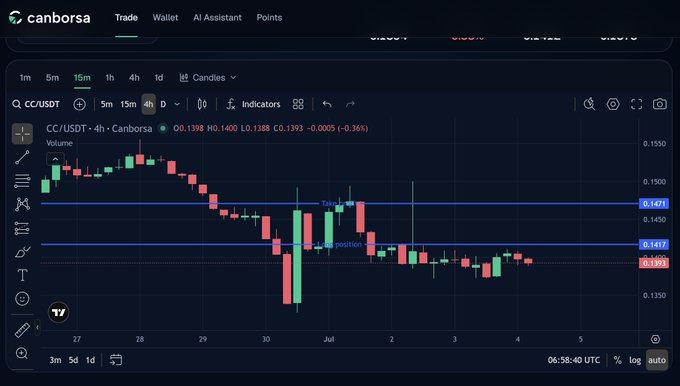Collapse the drawing toolbar side arrow
The width and height of the screenshot is (680, 386).
37,327
